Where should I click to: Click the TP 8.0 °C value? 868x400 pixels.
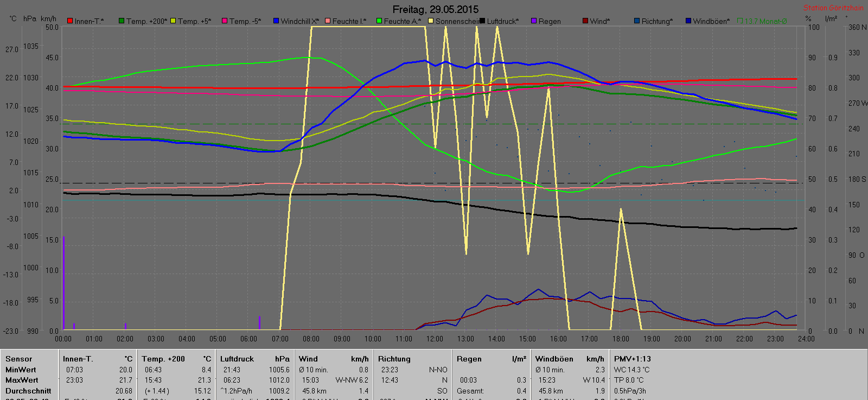[x=629, y=380]
